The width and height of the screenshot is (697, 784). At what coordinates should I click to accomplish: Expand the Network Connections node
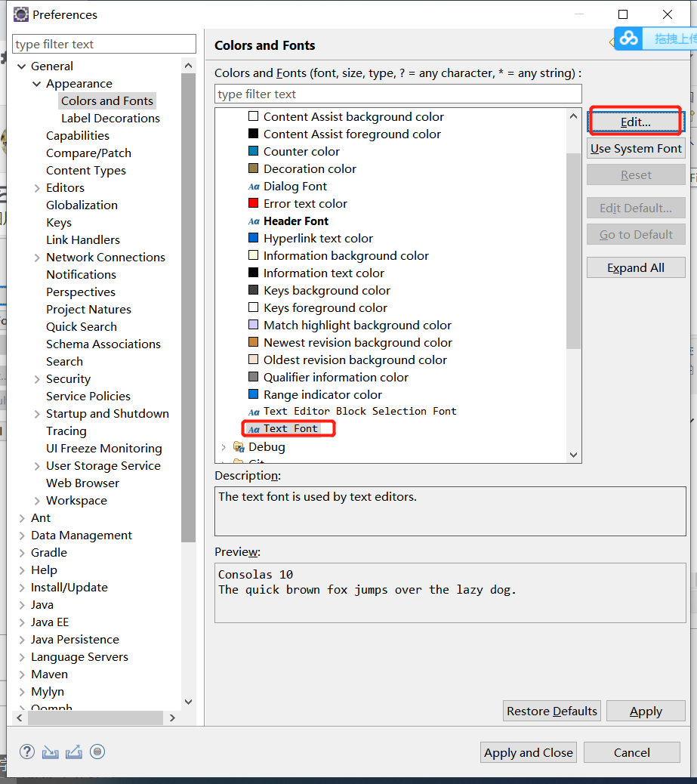tap(36, 258)
